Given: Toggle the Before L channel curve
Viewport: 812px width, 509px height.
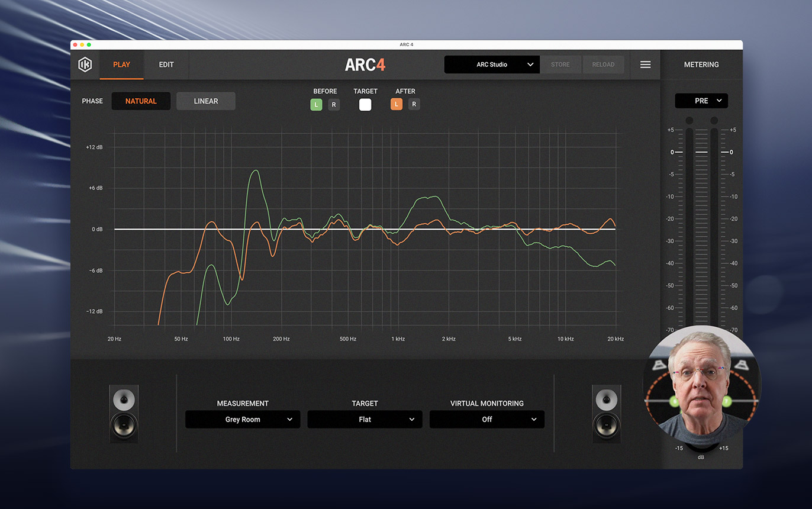Looking at the screenshot, I should coord(316,105).
